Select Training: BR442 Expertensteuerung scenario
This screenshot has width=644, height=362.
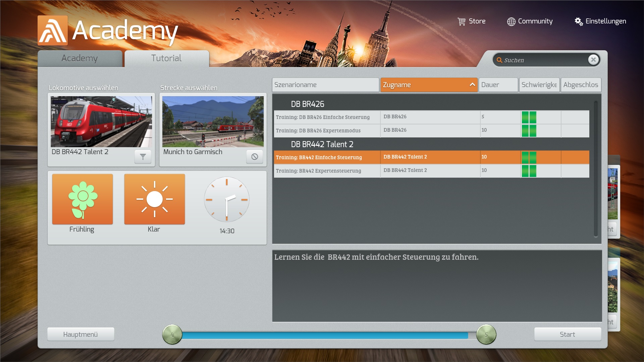click(431, 171)
